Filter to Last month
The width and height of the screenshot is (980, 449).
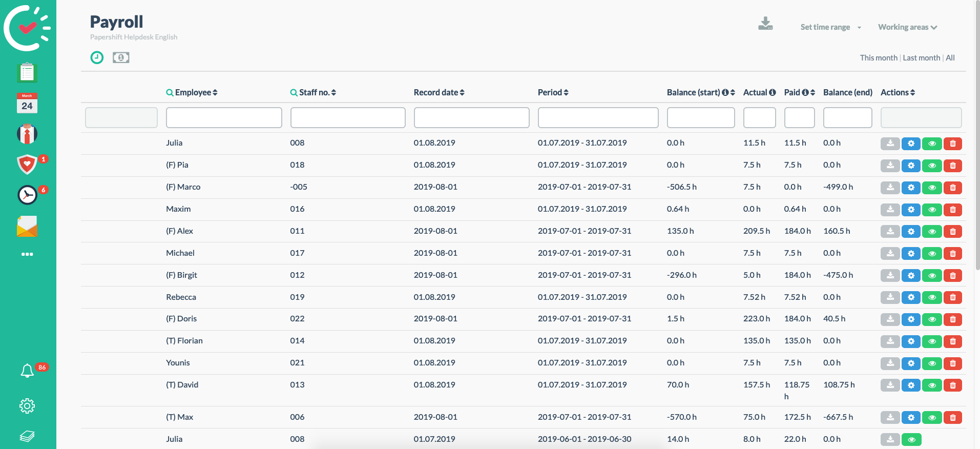(x=922, y=58)
